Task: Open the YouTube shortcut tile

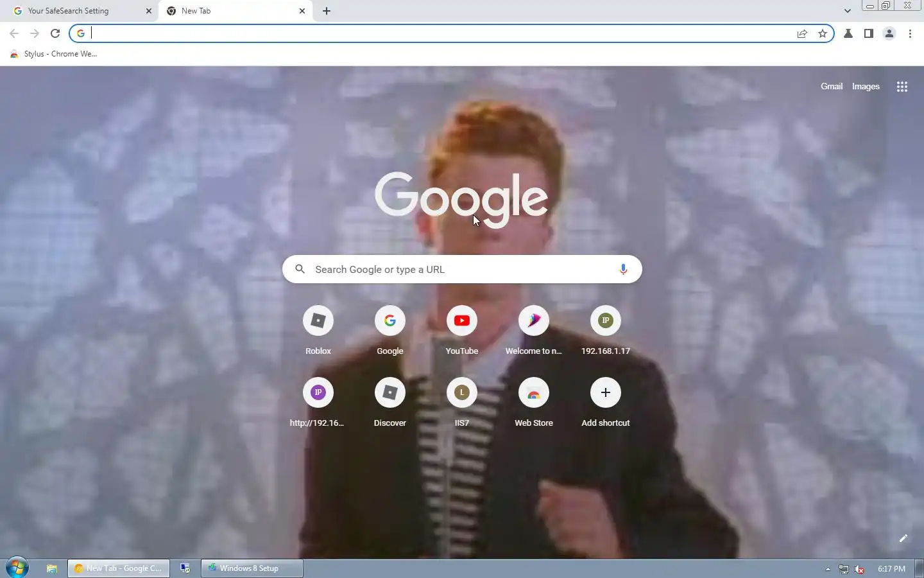Action: (x=462, y=331)
